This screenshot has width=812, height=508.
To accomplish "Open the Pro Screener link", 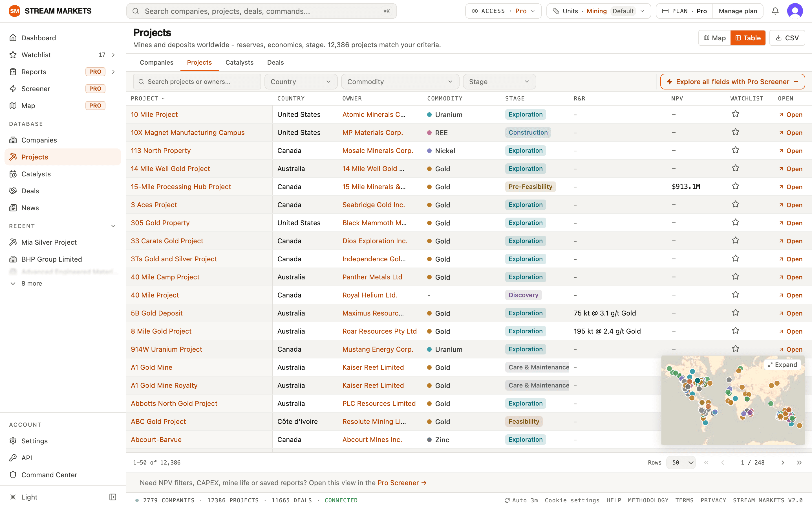I will click(x=402, y=483).
